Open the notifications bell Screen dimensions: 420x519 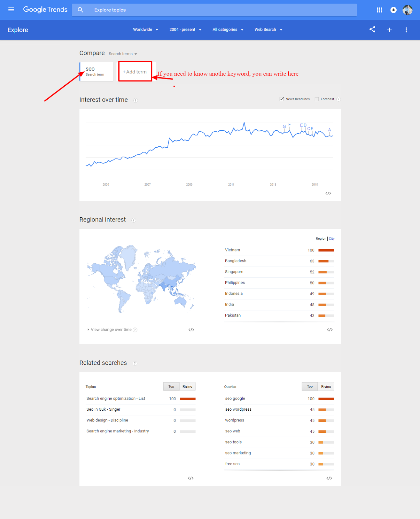(393, 10)
